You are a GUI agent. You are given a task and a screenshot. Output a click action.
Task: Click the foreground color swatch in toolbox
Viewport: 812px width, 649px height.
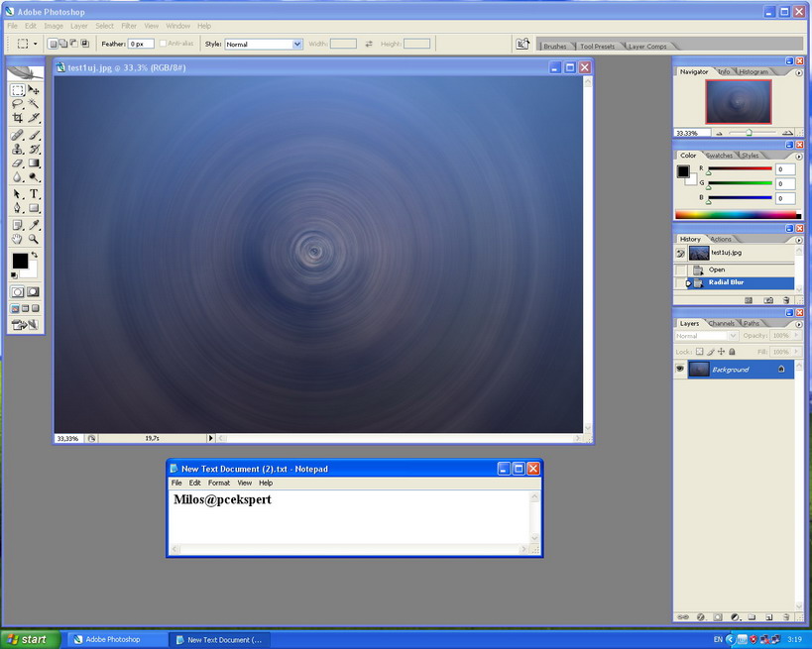coord(19,261)
